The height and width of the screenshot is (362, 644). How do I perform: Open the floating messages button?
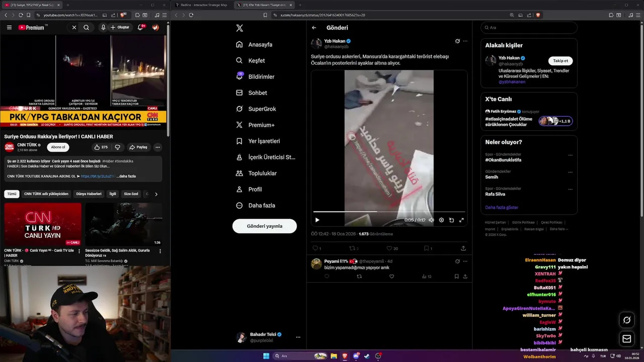pyautogui.click(x=627, y=339)
